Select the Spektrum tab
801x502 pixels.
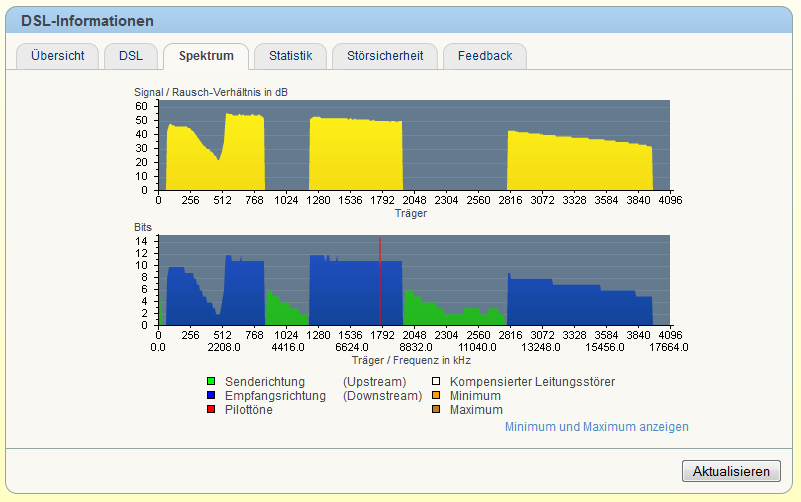tap(206, 56)
